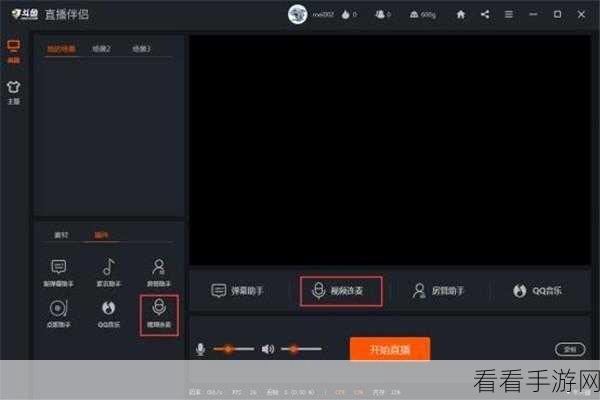Click the QQ音乐 shortcut below preview

pyautogui.click(x=537, y=291)
